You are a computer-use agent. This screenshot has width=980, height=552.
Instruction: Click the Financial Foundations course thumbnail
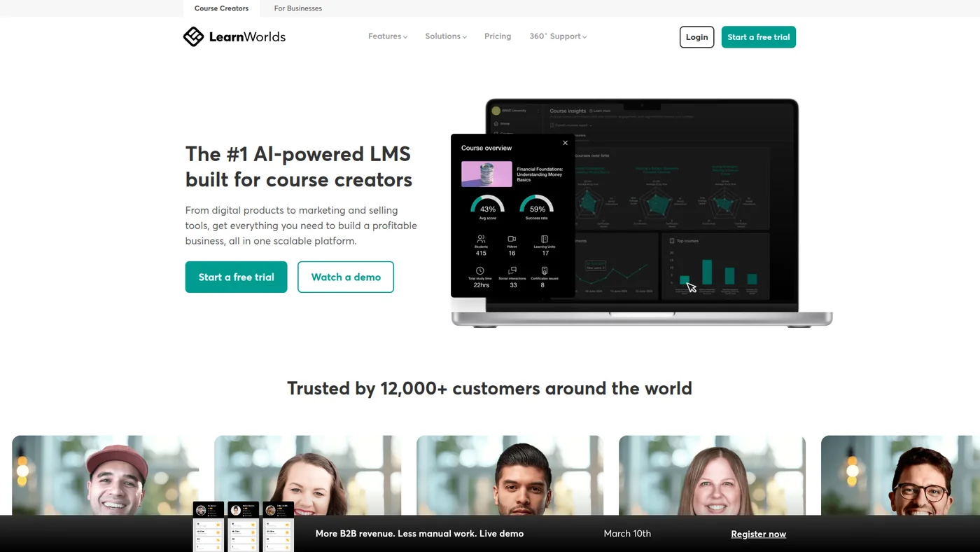click(486, 174)
